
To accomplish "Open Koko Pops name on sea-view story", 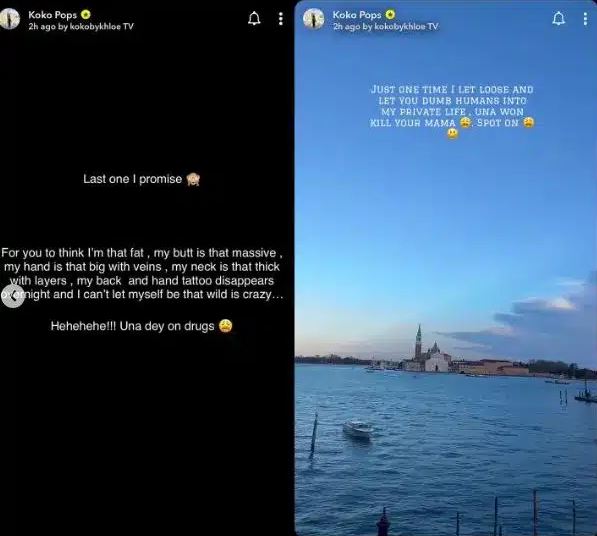I will pyautogui.click(x=357, y=15).
